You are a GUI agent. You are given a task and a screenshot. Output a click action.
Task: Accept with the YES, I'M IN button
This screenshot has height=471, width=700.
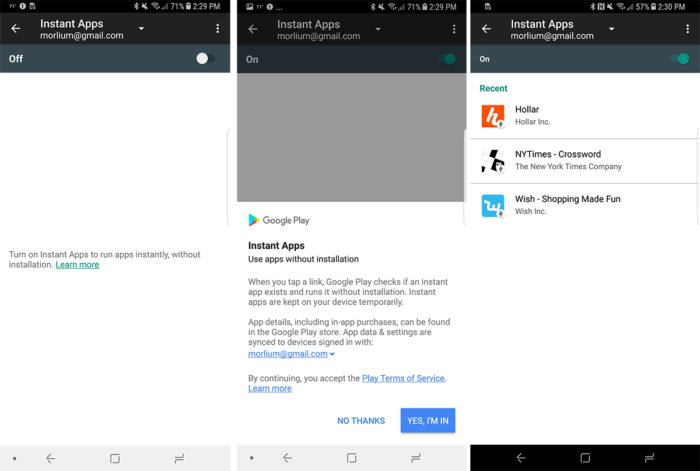pos(428,421)
